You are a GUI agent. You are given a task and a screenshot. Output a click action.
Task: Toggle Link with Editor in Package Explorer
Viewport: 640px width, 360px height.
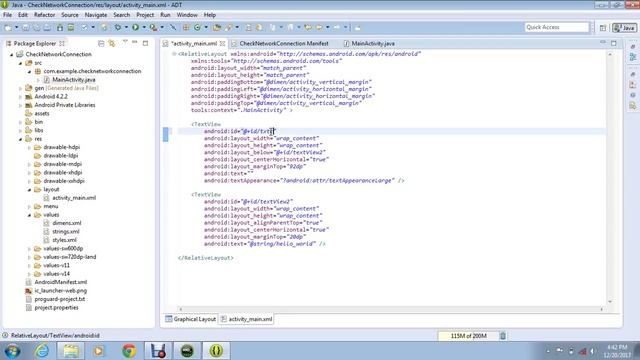click(x=112, y=43)
